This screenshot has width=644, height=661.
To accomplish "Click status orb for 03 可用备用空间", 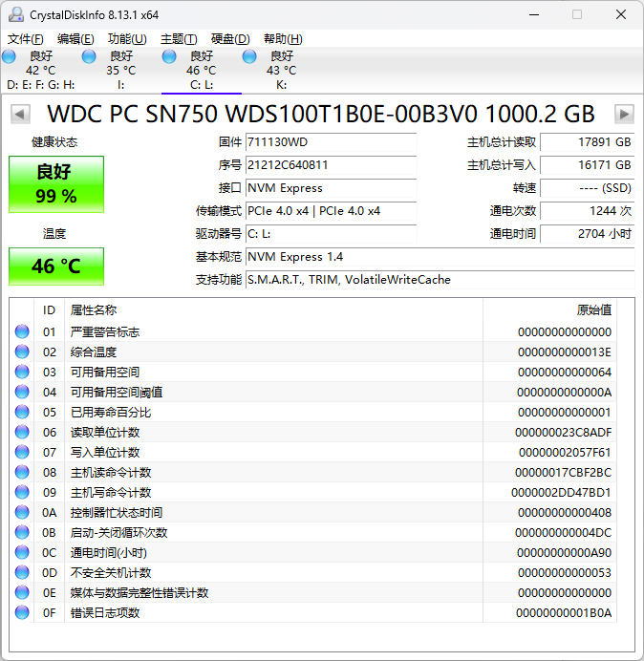I will click(x=22, y=372).
